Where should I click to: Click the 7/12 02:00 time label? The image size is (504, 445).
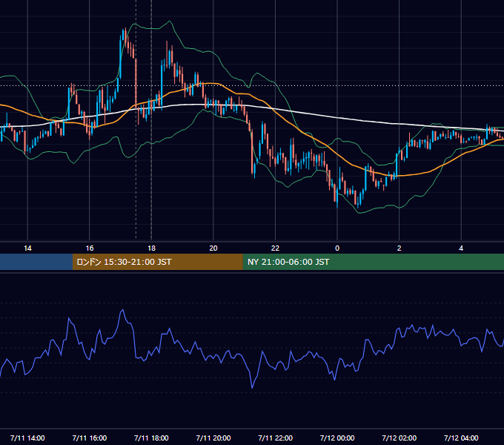tap(399, 438)
